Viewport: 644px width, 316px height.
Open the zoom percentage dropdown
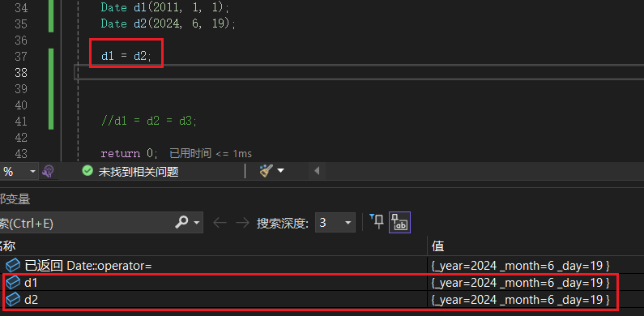[x=33, y=171]
